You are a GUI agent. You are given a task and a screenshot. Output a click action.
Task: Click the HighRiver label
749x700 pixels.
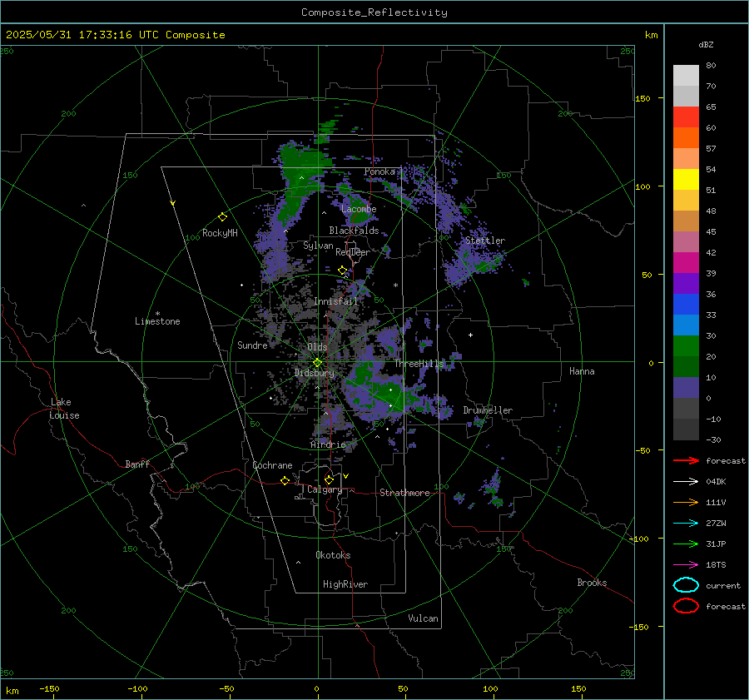pos(345,584)
